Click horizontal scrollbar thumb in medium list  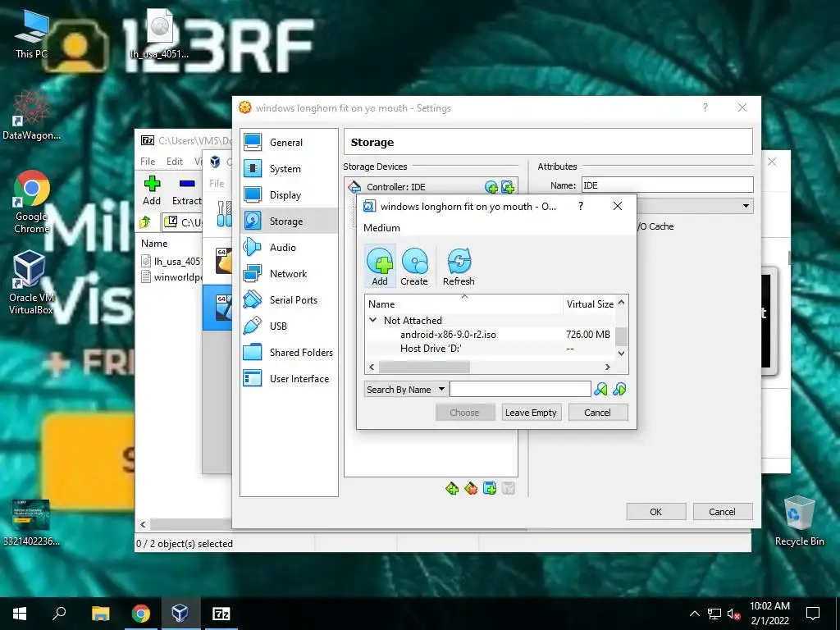pos(424,367)
